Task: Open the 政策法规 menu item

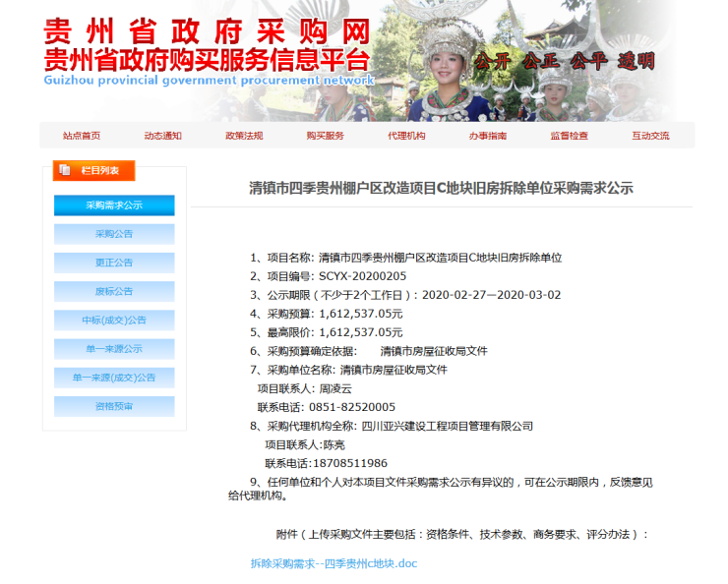Action: click(244, 136)
